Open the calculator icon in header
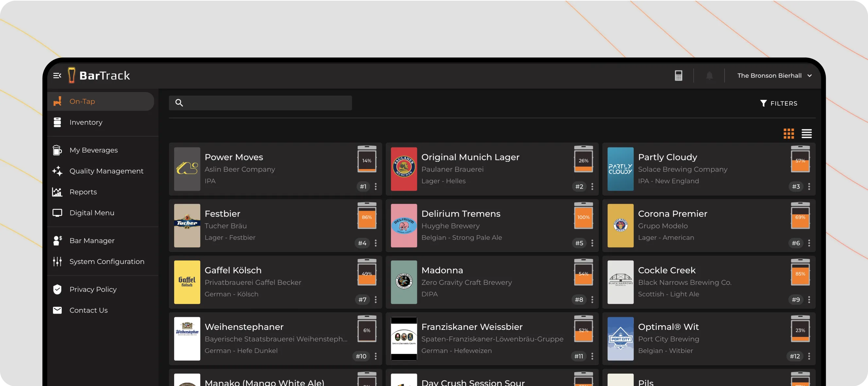Viewport: 868px width, 386px height. pyautogui.click(x=678, y=76)
